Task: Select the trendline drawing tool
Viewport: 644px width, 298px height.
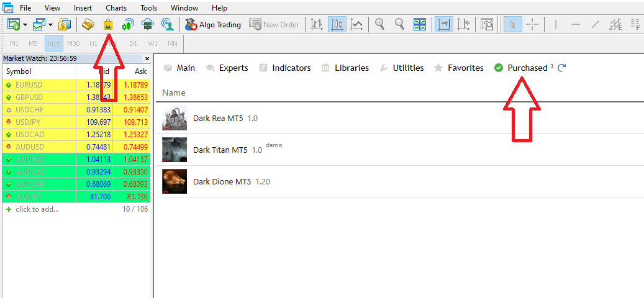Action: (x=596, y=25)
